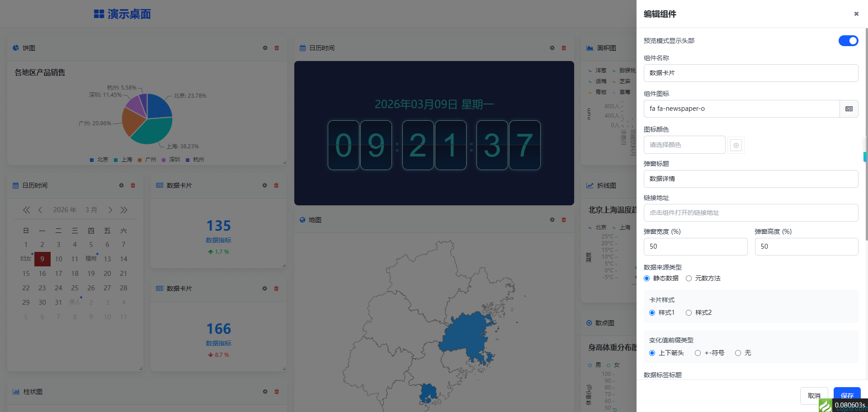Disable the 预览模式显示头部 toggle
This screenshot has width=868, height=412.
pos(848,40)
